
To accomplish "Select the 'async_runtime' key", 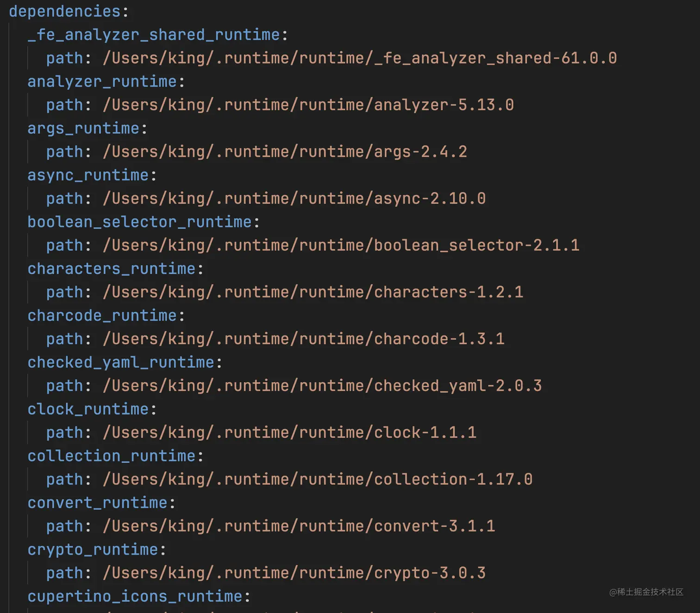I will point(88,175).
